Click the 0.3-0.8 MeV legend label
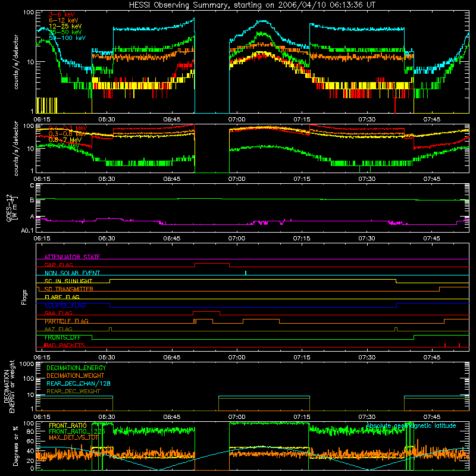 point(67,134)
